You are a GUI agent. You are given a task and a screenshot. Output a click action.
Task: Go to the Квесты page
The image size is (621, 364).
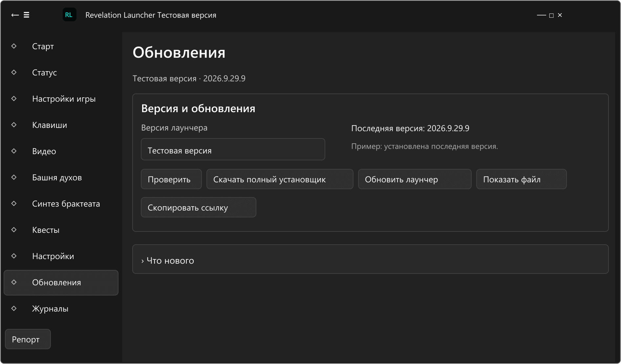pyautogui.click(x=61, y=230)
